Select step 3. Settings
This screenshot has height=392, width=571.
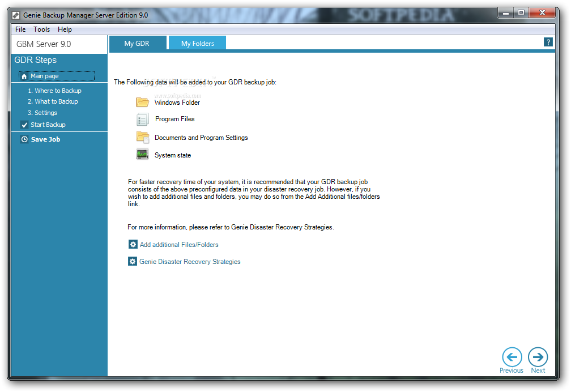tap(42, 113)
